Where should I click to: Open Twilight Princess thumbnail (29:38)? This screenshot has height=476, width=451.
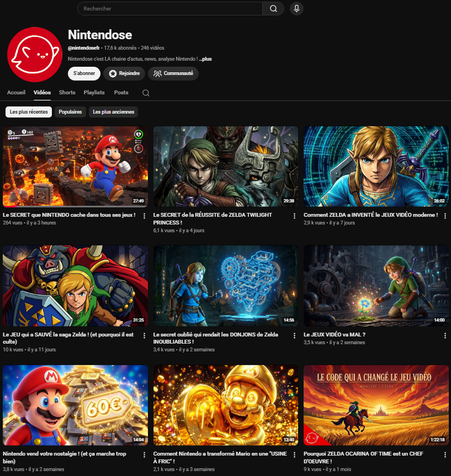pos(225,167)
